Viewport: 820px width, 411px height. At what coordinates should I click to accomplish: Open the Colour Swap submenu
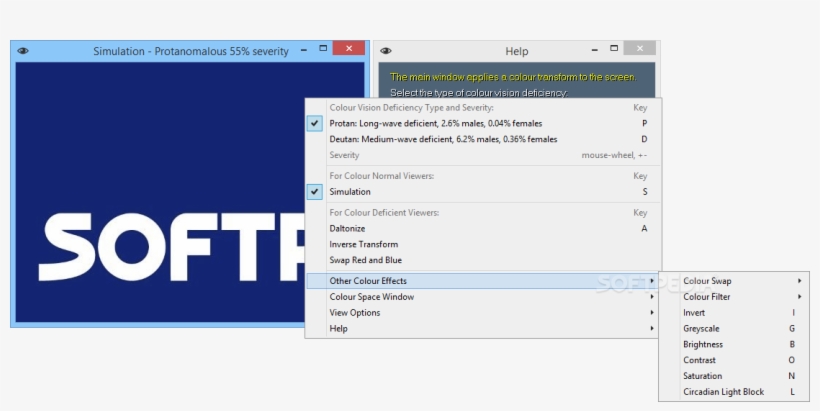point(707,281)
